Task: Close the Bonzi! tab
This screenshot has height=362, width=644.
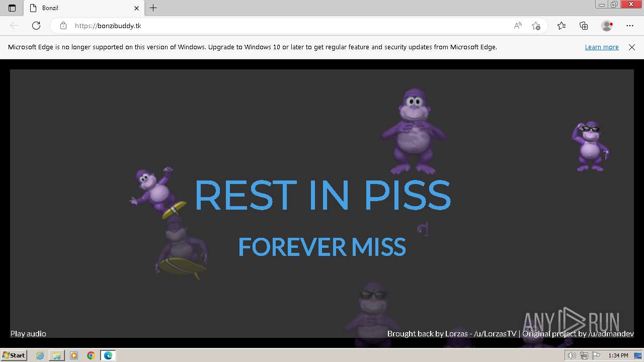Action: click(136, 8)
